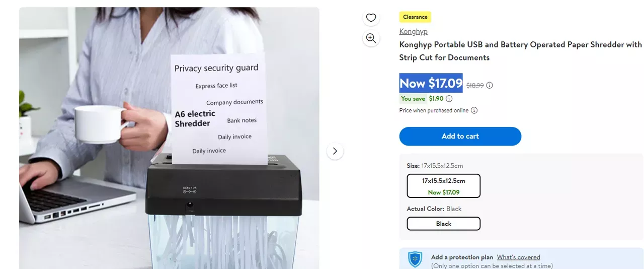
Task: Click the Clearance badge
Action: point(415,17)
